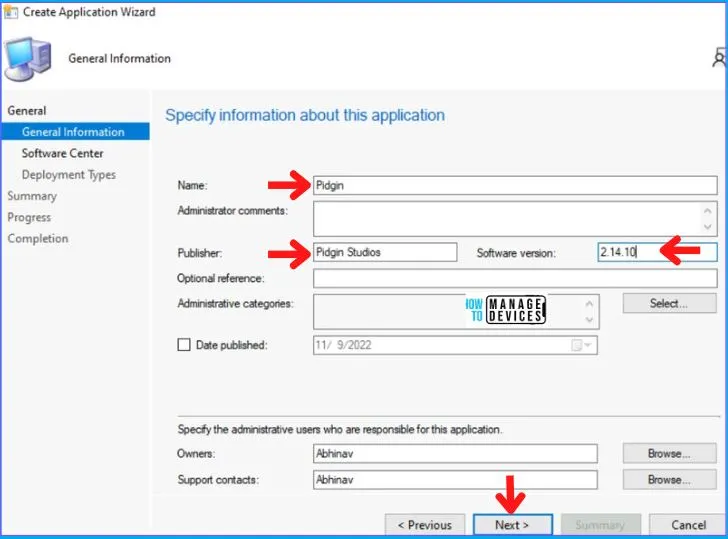Viewport: 728px width, 539px height.
Task: Click the 'Date published:' label
Action: pos(232,345)
